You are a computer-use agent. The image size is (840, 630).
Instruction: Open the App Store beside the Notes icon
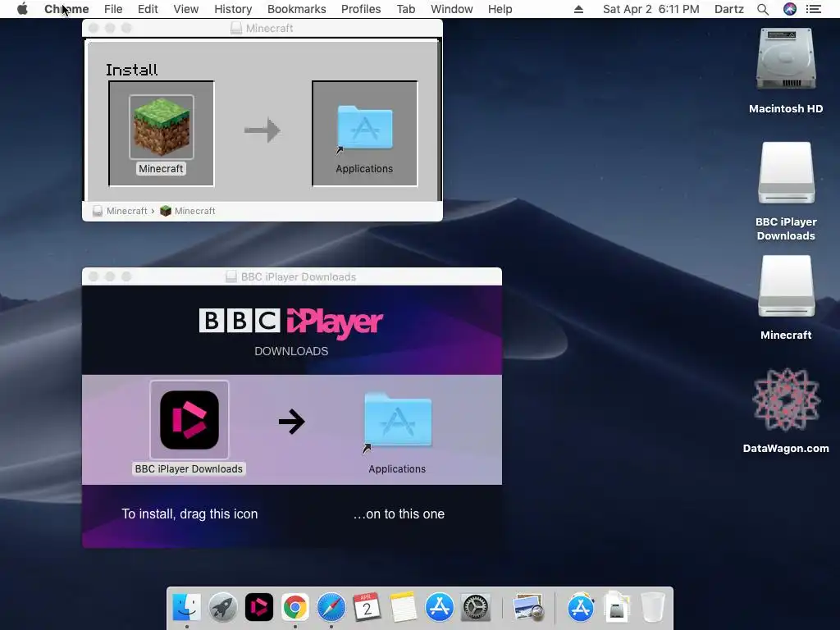pyautogui.click(x=440, y=608)
